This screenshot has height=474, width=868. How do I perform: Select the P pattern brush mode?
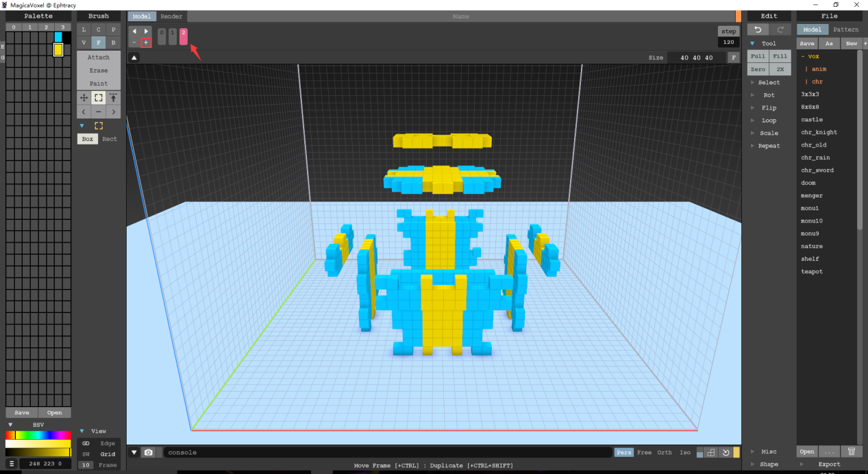(x=114, y=29)
